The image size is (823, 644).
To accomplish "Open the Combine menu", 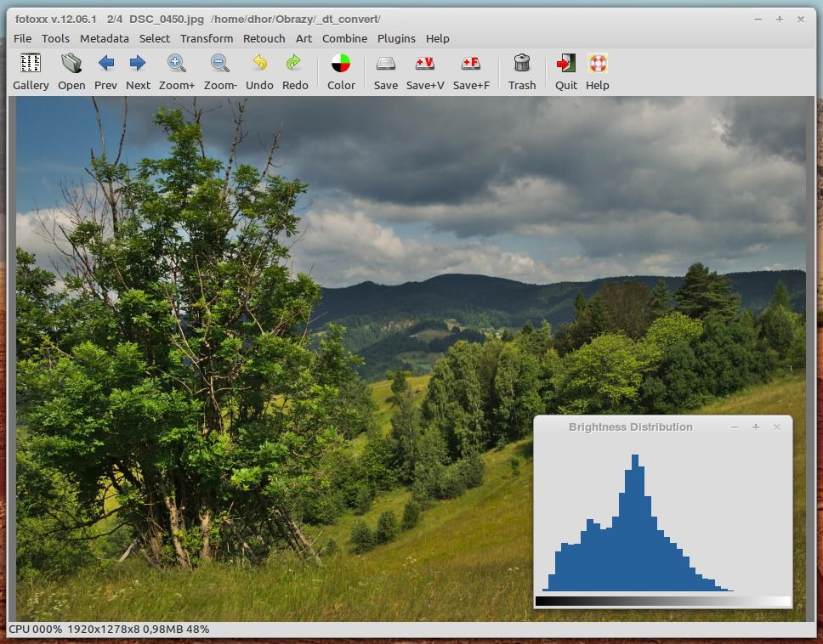I will pos(345,38).
